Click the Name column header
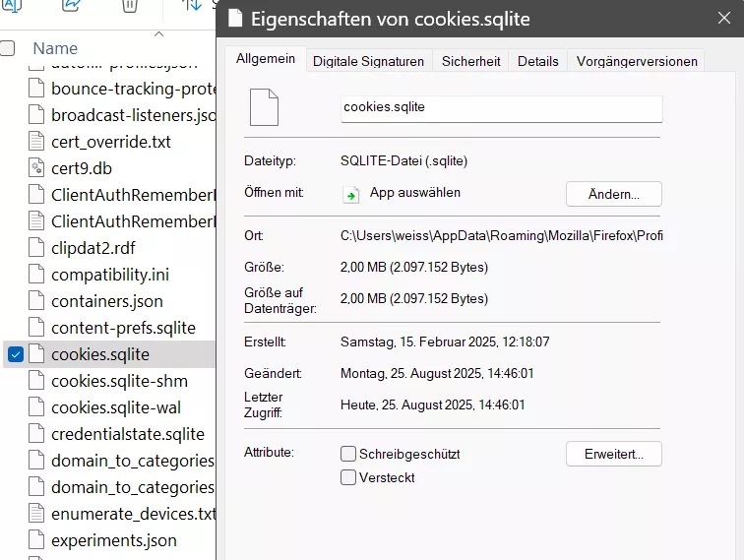This screenshot has height=560, width=744. pyautogui.click(x=55, y=48)
